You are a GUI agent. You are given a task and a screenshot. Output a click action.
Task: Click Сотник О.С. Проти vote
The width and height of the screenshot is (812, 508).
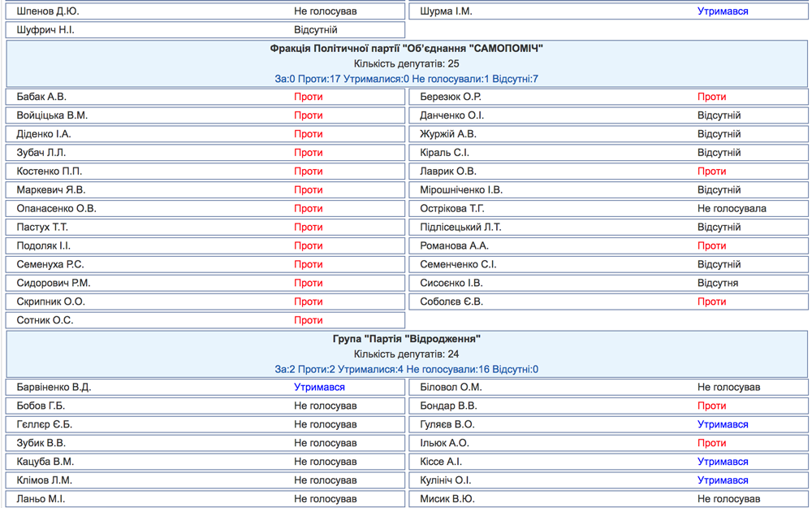coord(308,320)
